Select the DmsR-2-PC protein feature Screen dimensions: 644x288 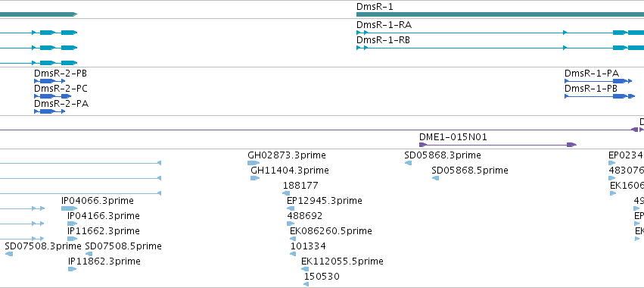52,96
